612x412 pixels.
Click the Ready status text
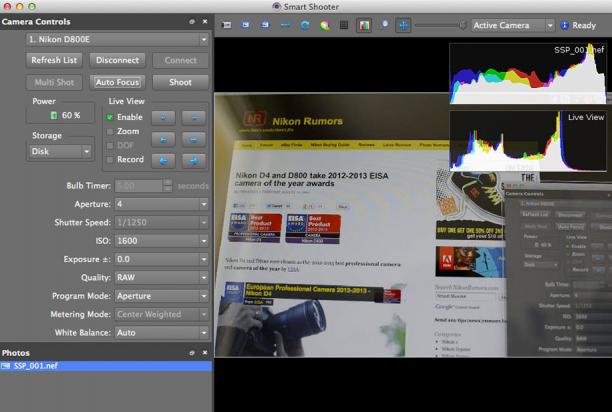point(584,26)
